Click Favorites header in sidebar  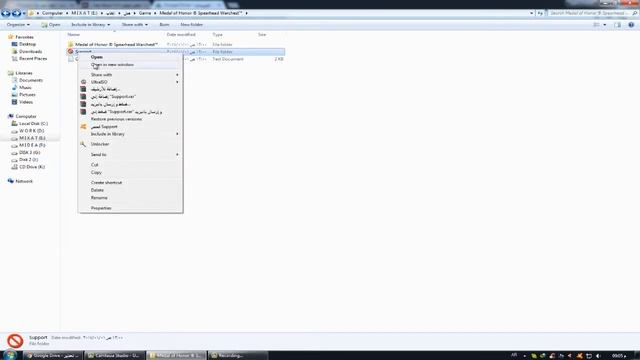tap(24, 37)
